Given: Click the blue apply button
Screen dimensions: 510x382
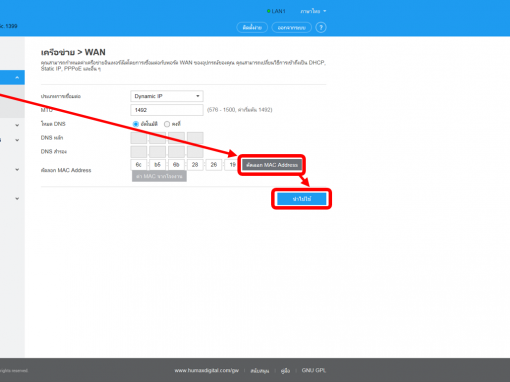Looking at the screenshot, I should tap(302, 199).
